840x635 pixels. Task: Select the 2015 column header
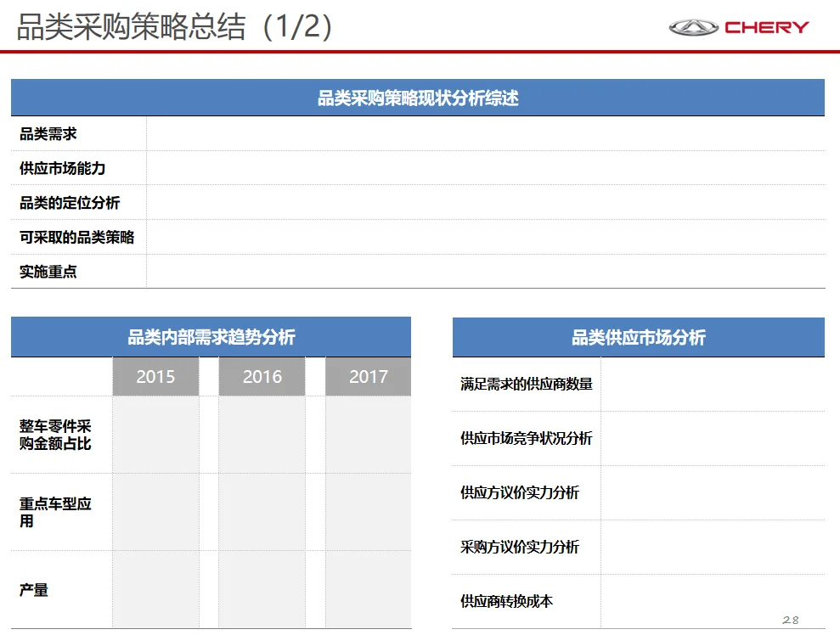[155, 376]
